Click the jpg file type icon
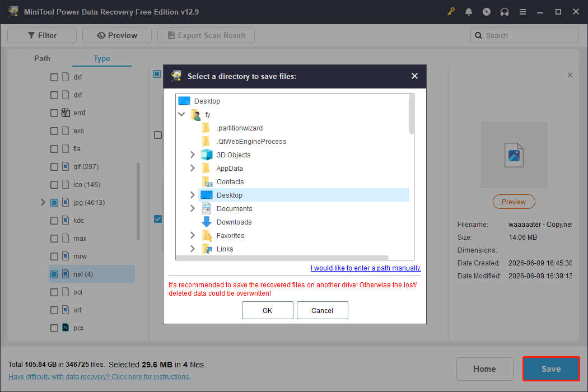 point(66,202)
